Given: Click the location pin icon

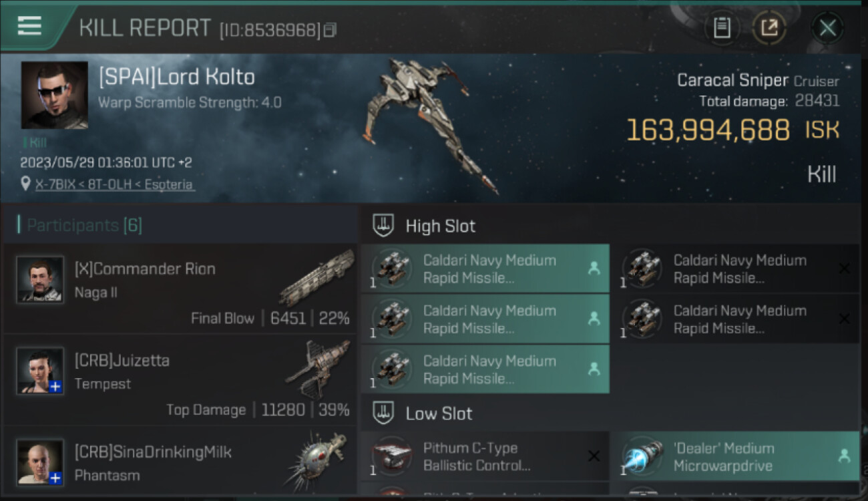Looking at the screenshot, I should point(26,184).
